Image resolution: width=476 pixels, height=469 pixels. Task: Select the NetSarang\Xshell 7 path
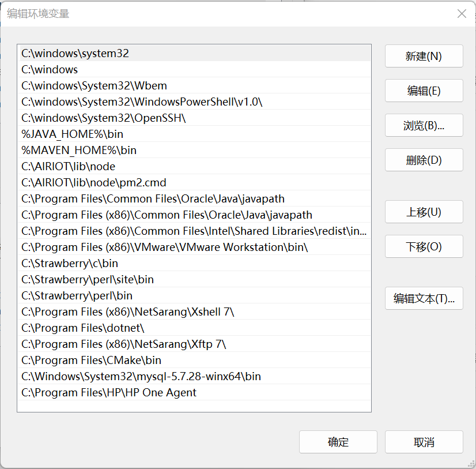[x=128, y=312]
